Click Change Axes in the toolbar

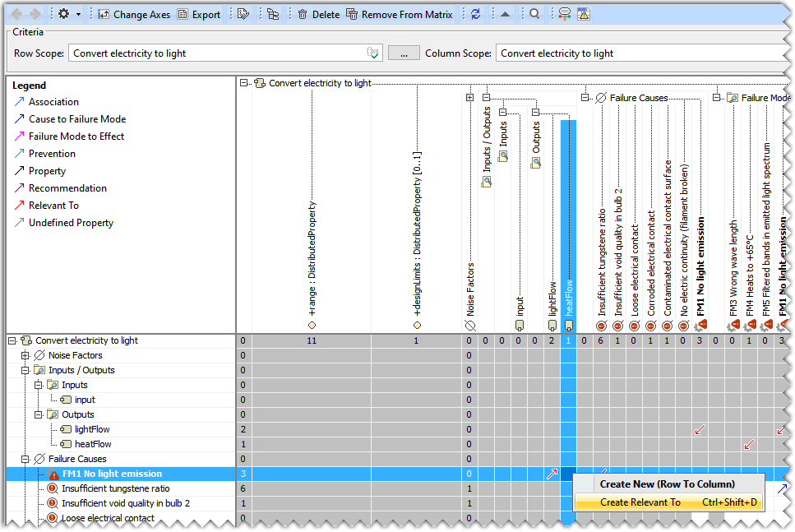(x=134, y=14)
